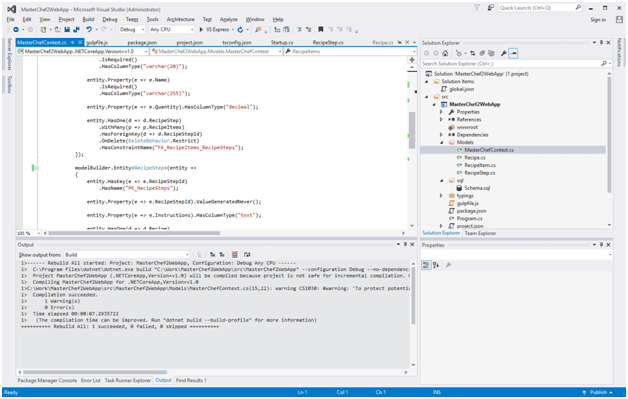Click the Collapse All icon in Solution Explorer

[x=483, y=53]
